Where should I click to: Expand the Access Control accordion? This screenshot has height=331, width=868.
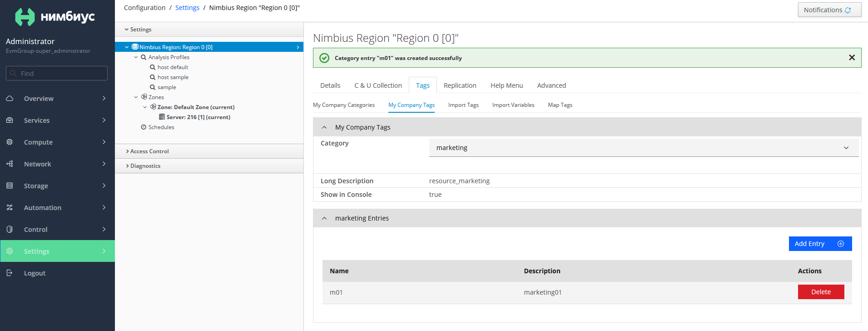tap(209, 151)
